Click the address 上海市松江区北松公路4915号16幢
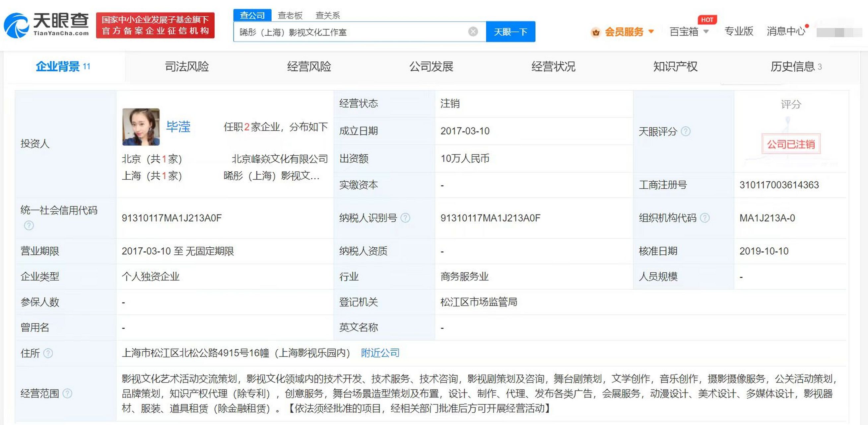This screenshot has width=868, height=425. pyautogui.click(x=195, y=353)
